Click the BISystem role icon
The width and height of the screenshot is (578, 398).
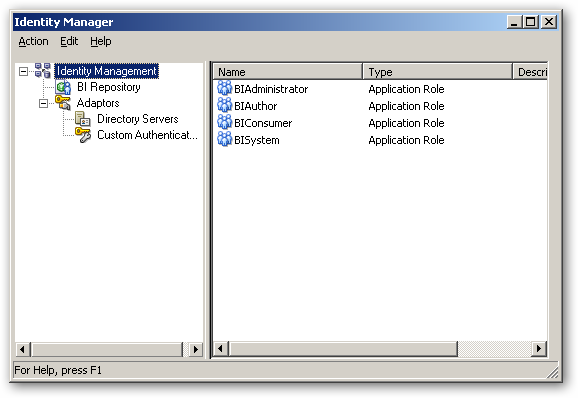224,139
